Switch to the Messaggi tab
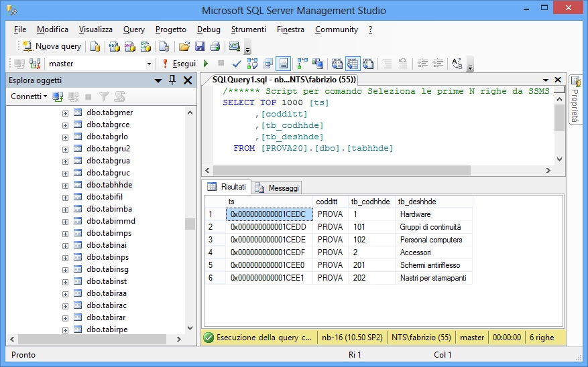The width and height of the screenshot is (588, 367). click(278, 188)
